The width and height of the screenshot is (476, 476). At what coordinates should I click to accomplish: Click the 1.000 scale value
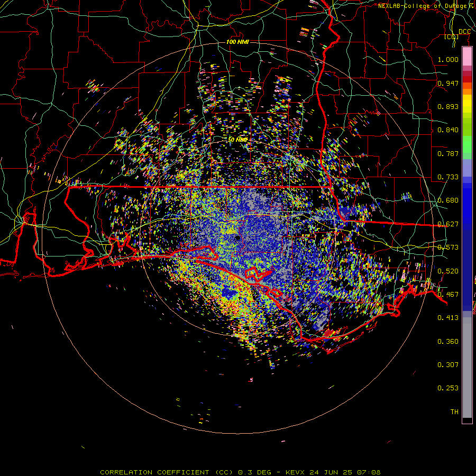[448, 59]
